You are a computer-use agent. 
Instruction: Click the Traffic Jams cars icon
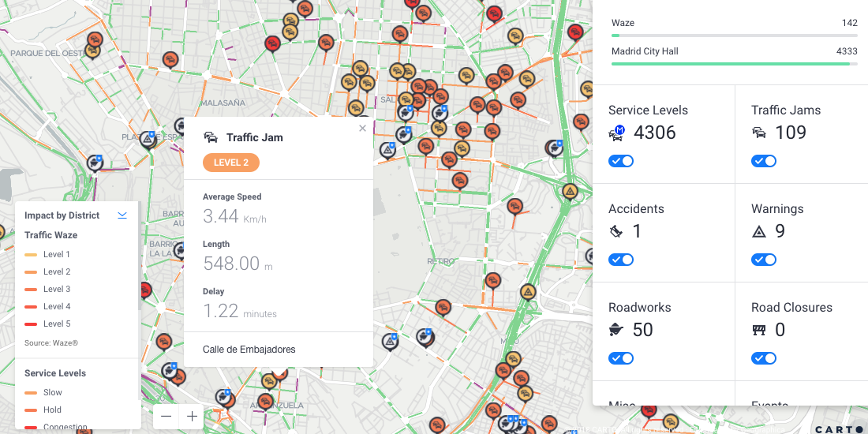[x=759, y=133]
